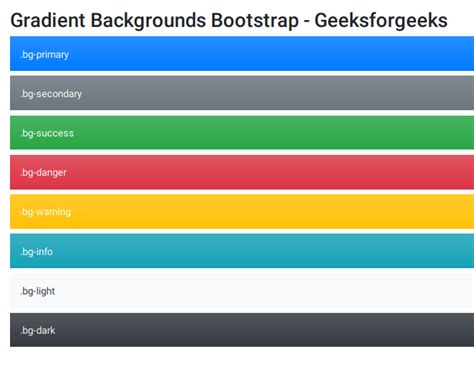
Task: Click the green .bg-success gradient bar
Action: [x=242, y=133]
